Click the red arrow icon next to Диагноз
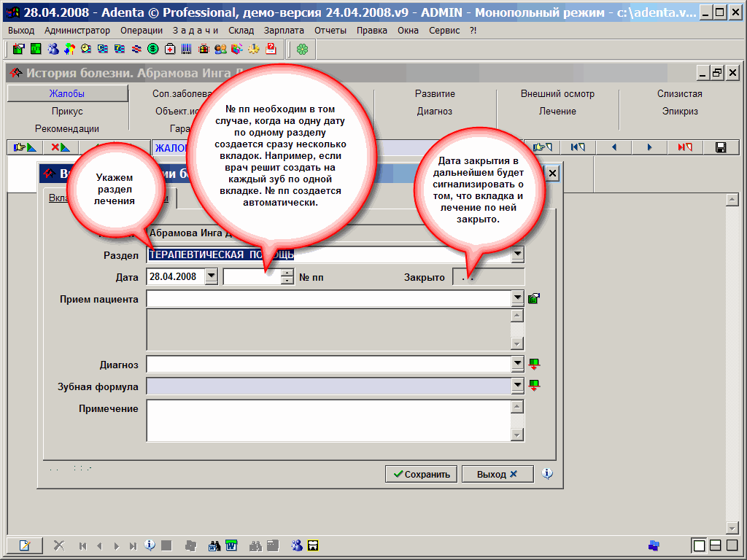747x560 pixels. (x=534, y=364)
